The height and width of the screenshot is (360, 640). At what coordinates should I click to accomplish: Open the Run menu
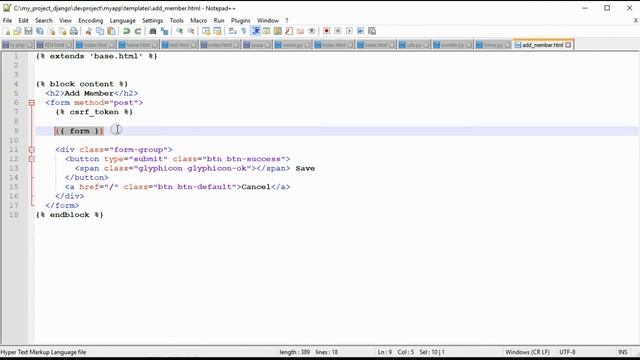click(219, 20)
